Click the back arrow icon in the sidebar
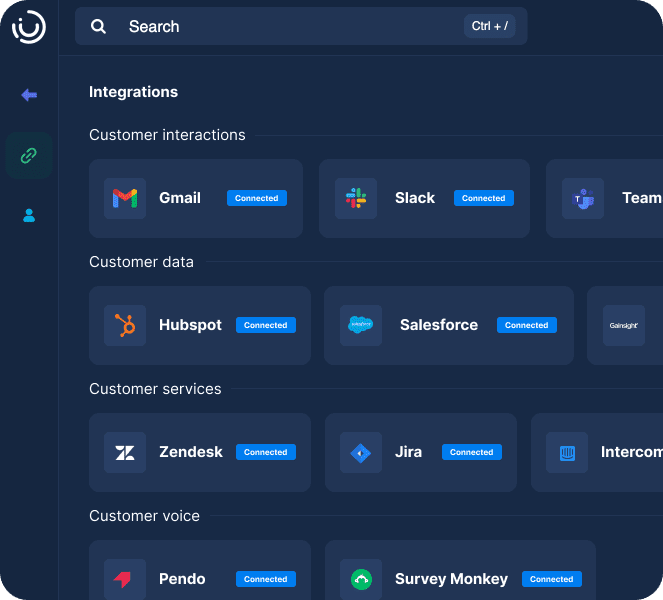Screen dimensions: 663x600 click(x=29, y=95)
